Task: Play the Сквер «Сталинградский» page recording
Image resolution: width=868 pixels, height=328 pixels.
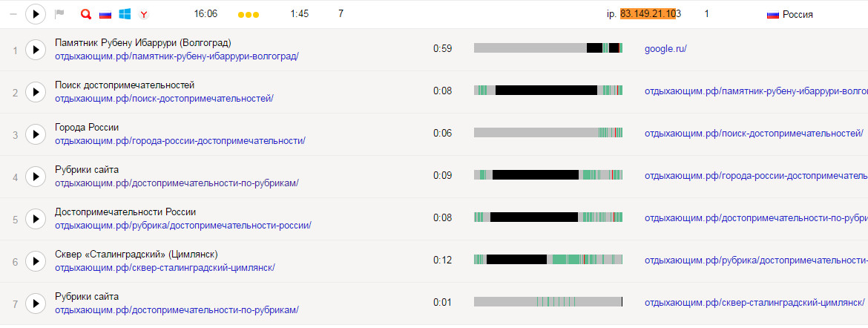Action: (x=36, y=261)
